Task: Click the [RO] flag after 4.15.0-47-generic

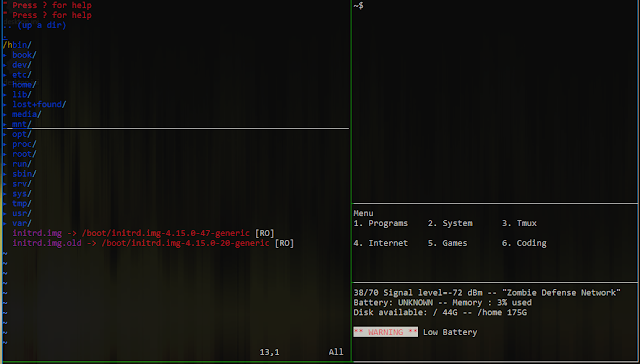Action: [264, 233]
